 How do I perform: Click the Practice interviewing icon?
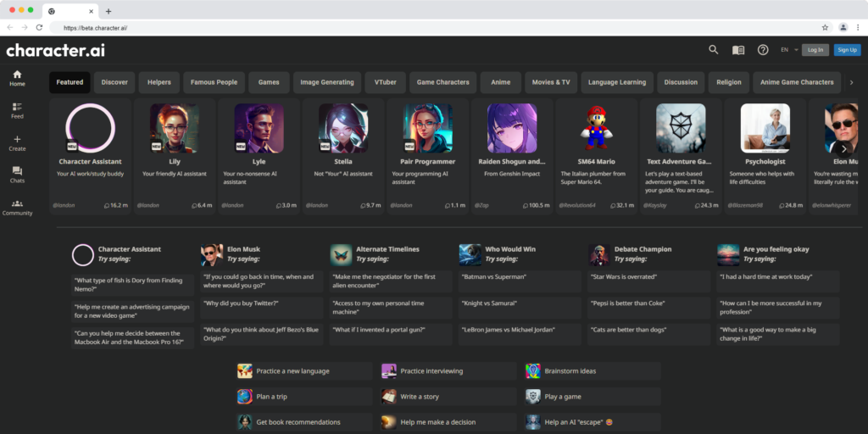[388, 371]
